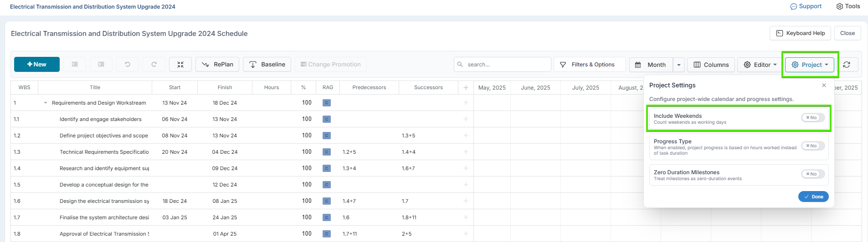Open the Editor dropdown
The width and height of the screenshot is (868, 242).
tap(760, 65)
